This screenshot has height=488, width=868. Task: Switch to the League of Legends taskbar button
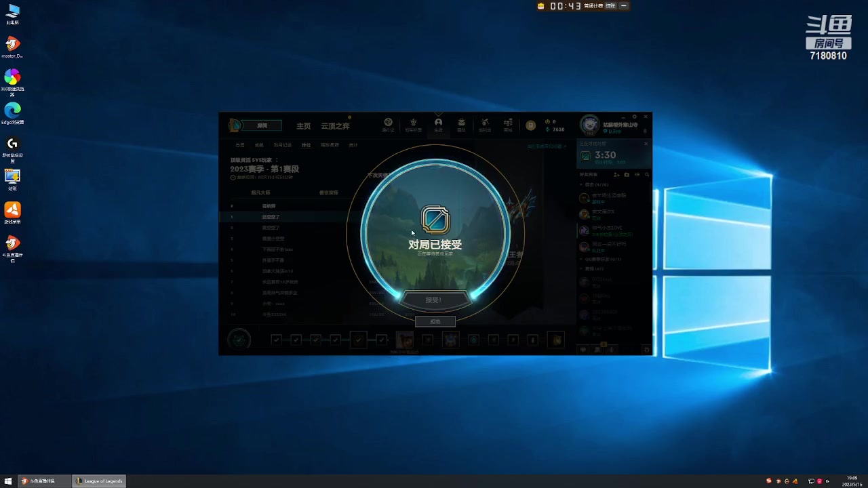click(x=99, y=481)
